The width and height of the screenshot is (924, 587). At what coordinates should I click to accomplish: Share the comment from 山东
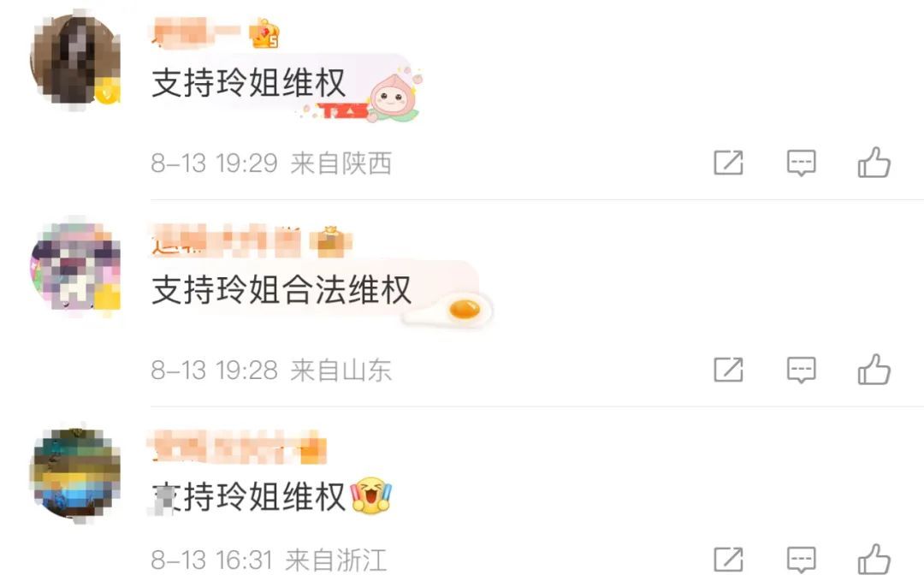pos(728,371)
